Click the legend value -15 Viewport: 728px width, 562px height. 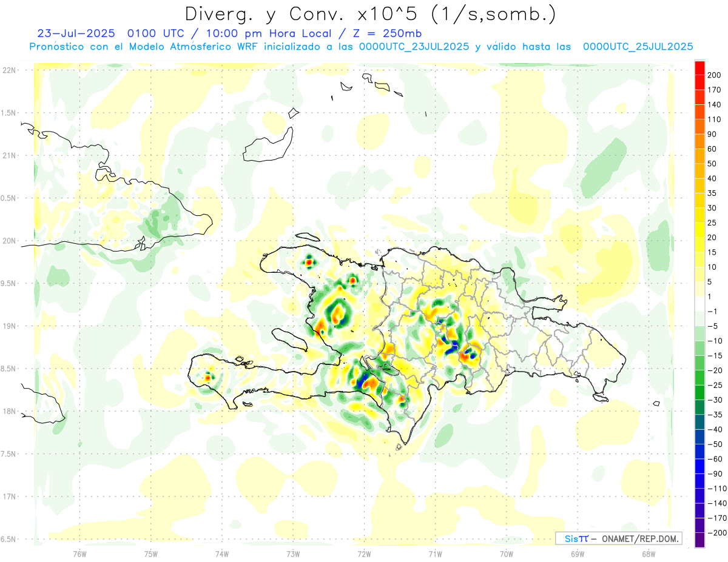tap(716, 356)
